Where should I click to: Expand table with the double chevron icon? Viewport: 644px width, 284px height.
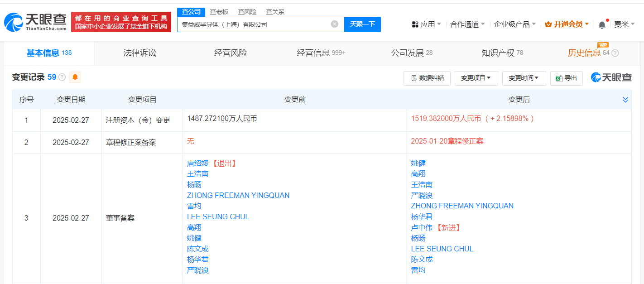pyautogui.click(x=625, y=100)
